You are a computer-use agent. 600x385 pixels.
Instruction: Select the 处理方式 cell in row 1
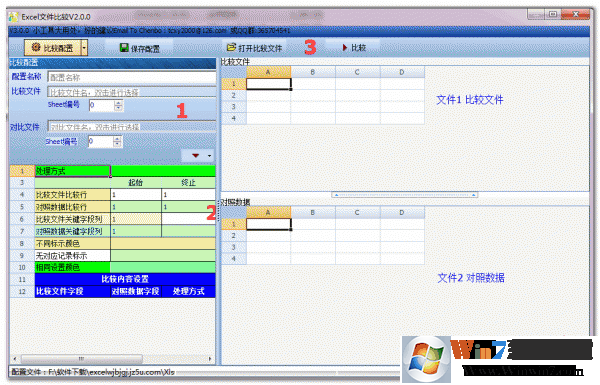(73, 171)
